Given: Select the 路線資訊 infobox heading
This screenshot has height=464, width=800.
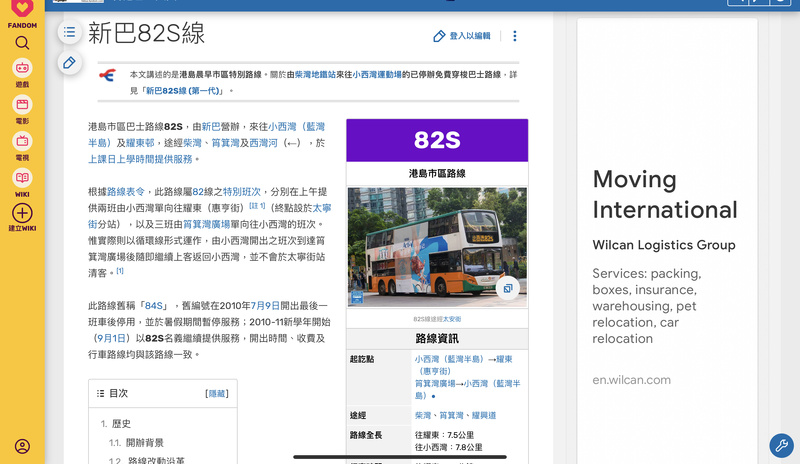Looking at the screenshot, I should pyautogui.click(x=437, y=338).
